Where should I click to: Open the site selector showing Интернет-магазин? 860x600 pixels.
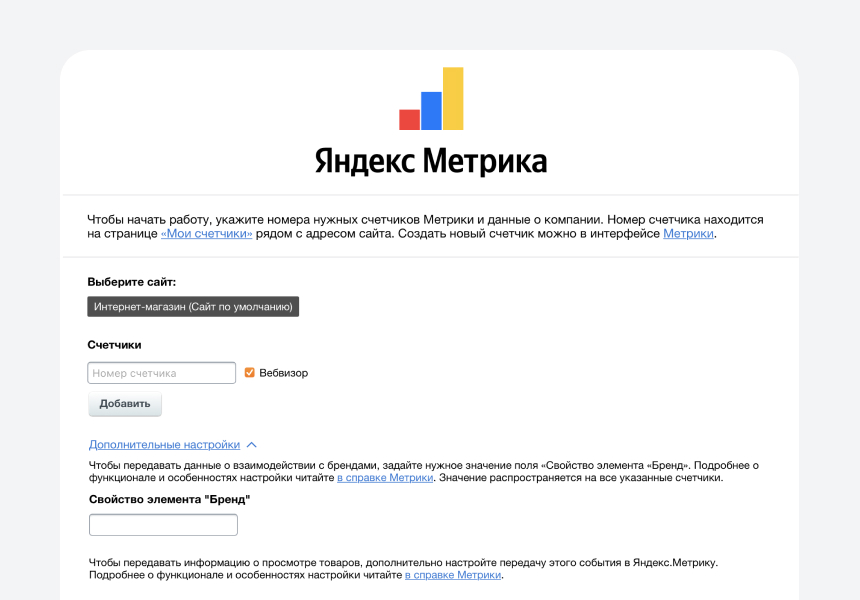[194, 306]
